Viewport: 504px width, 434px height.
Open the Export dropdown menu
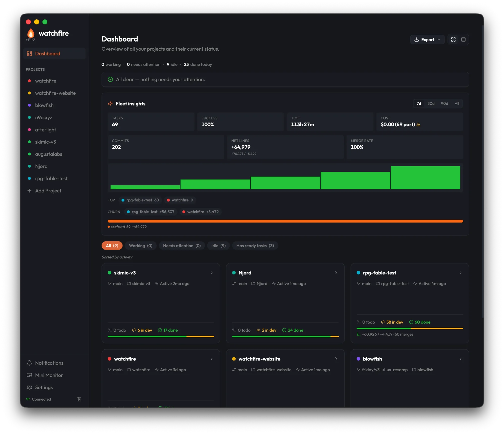pos(427,40)
